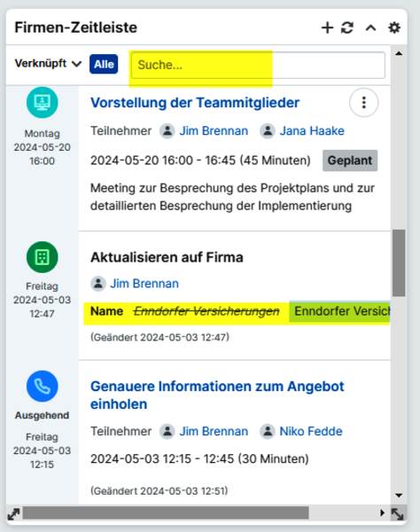Click into the Suche search field
This screenshot has width=420, height=532.
(x=258, y=65)
